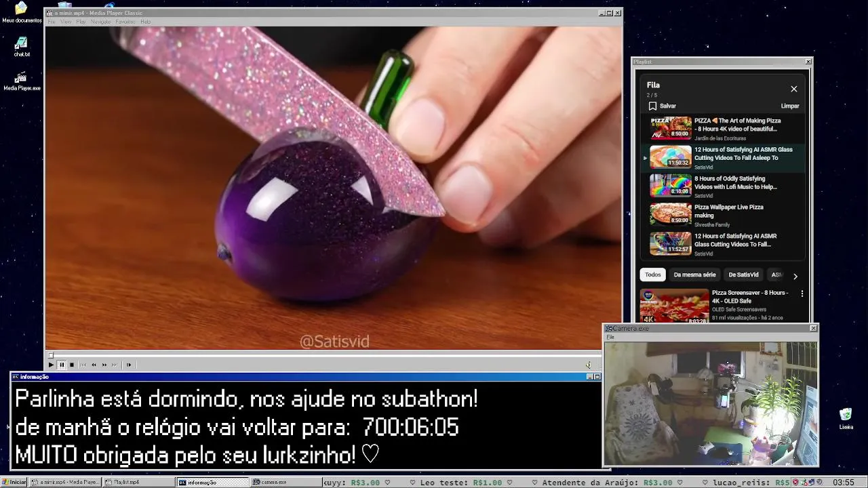The width and height of the screenshot is (868, 488).
Task: Open the Navigate menu in Media Player Classic
Action: pos(100,22)
